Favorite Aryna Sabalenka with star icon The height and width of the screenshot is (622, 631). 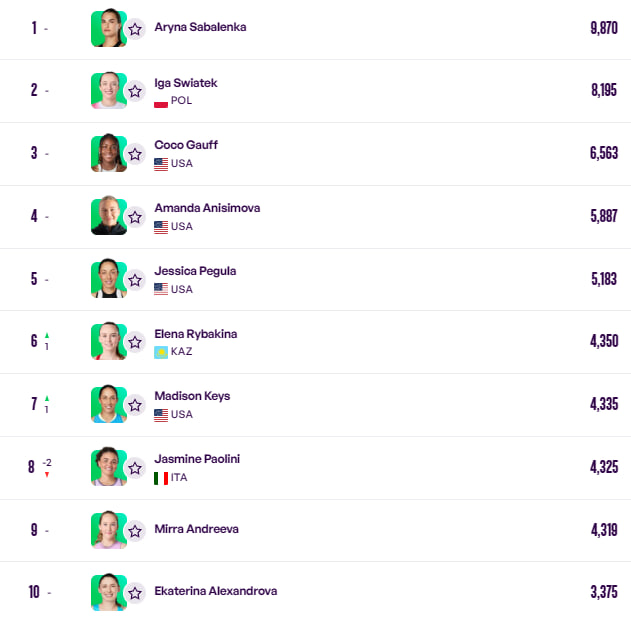(x=135, y=28)
